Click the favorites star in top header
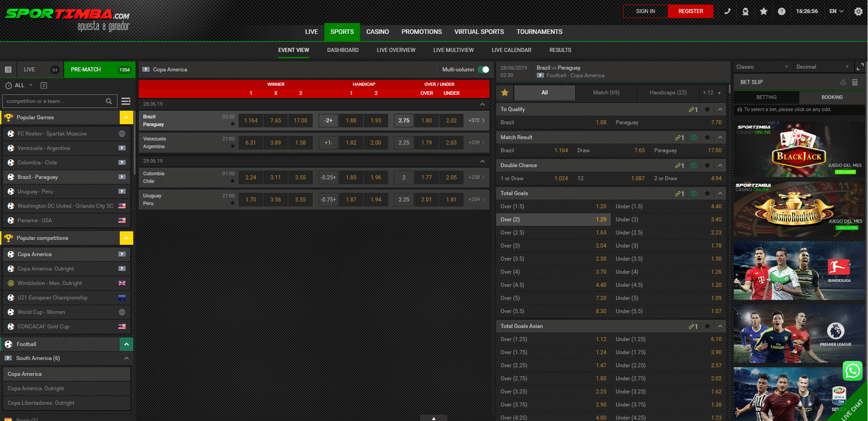 pos(763,11)
